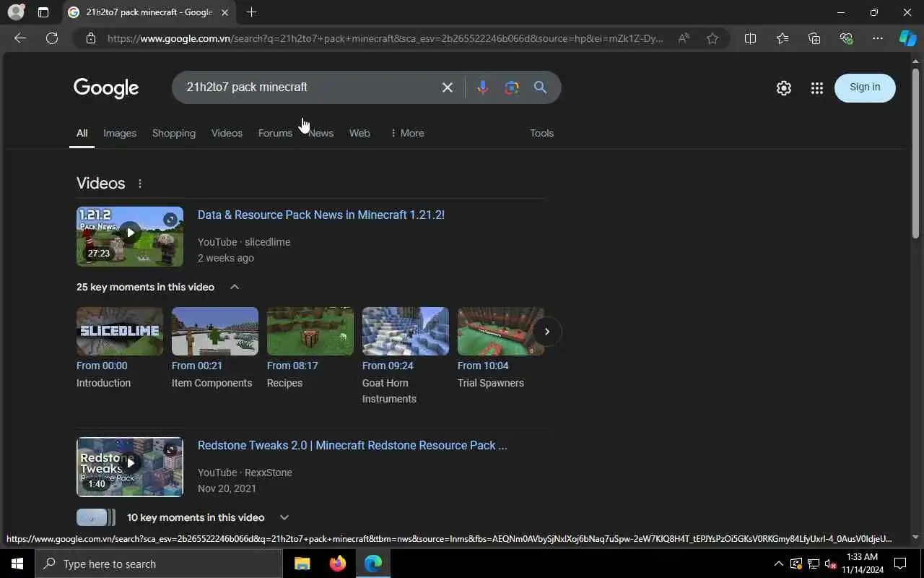Click the magnifier search button

[x=540, y=87]
